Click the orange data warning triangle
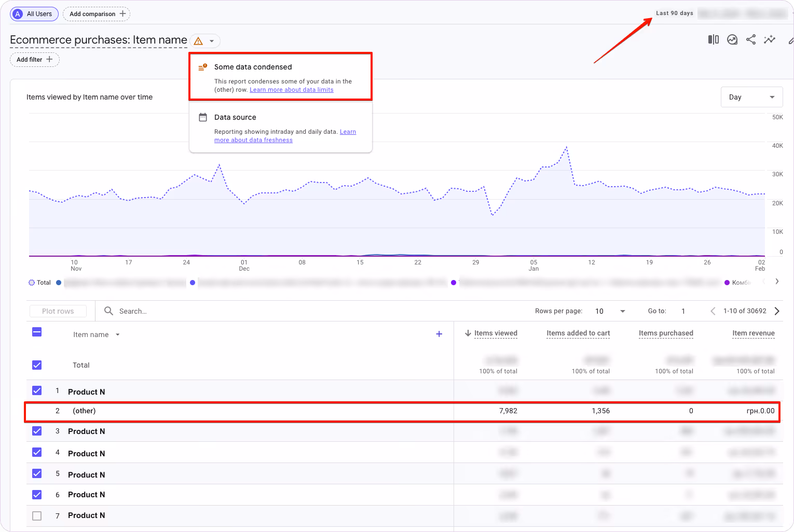Viewport: 794px width, 532px height. point(198,41)
